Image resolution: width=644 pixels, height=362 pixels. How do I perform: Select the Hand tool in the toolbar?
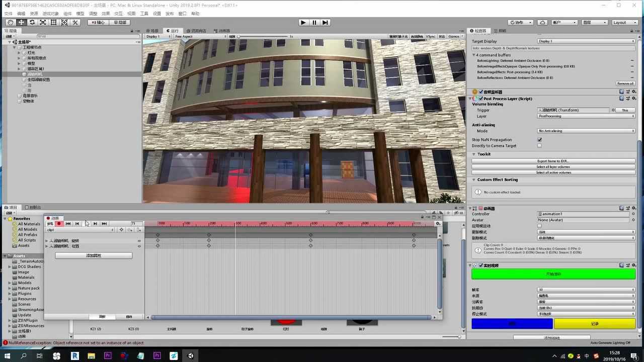[x=11, y=23]
